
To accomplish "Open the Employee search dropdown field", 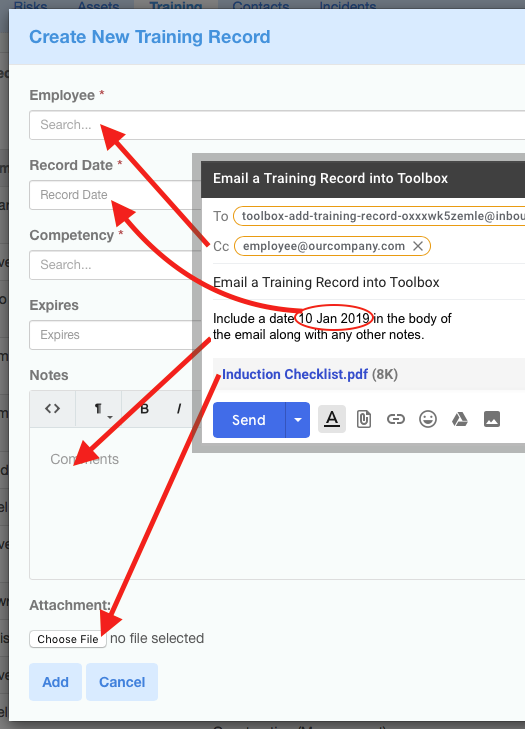I will (277, 125).
